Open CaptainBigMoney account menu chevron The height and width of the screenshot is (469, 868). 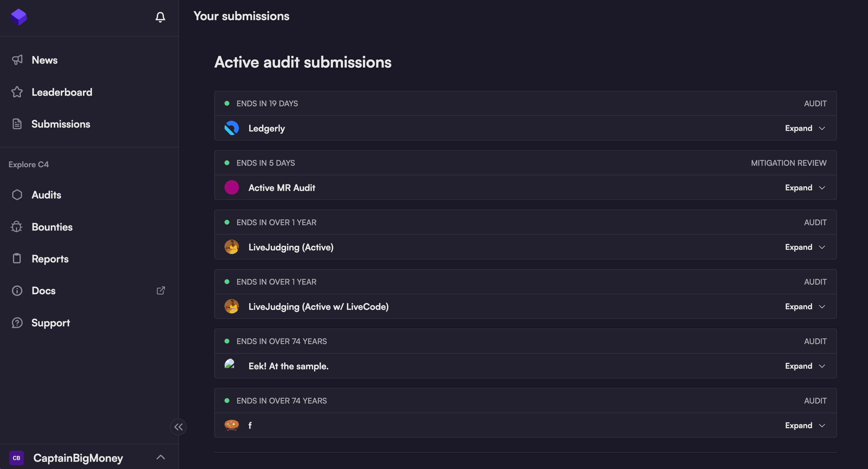(x=161, y=457)
